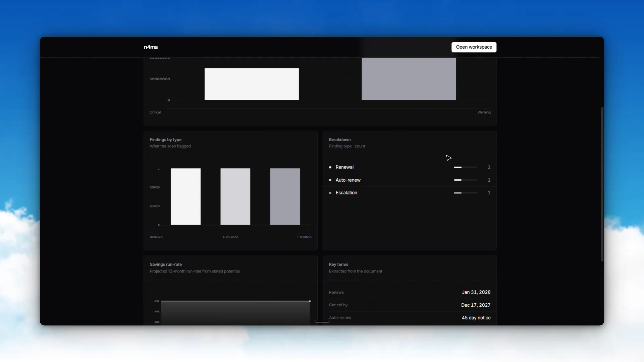This screenshot has height=362, width=644.
Task: Click the Key terms heading
Action: [339, 264]
